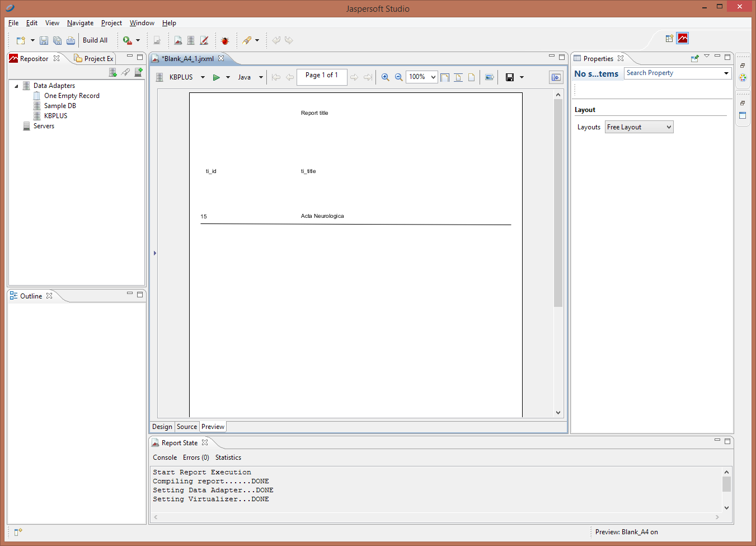The width and height of the screenshot is (756, 546).
Task: Open the Free Layout dropdown
Action: pyautogui.click(x=639, y=127)
